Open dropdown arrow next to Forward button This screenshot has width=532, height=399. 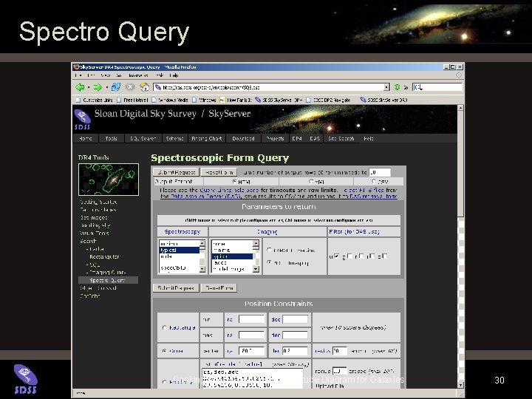106,87
